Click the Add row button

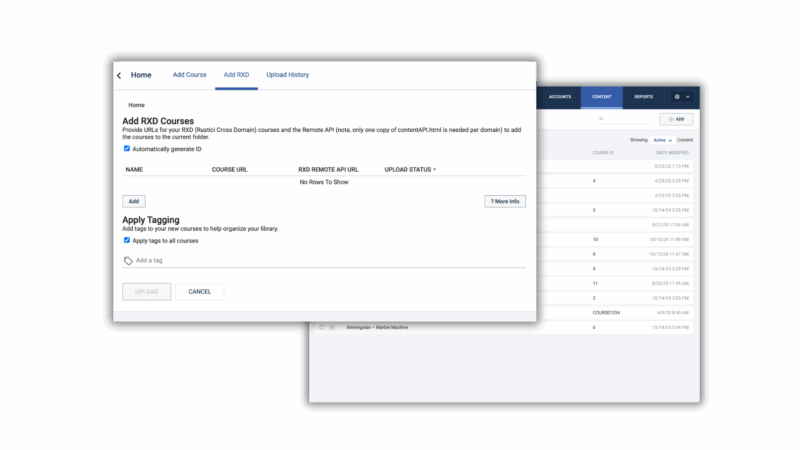point(134,201)
